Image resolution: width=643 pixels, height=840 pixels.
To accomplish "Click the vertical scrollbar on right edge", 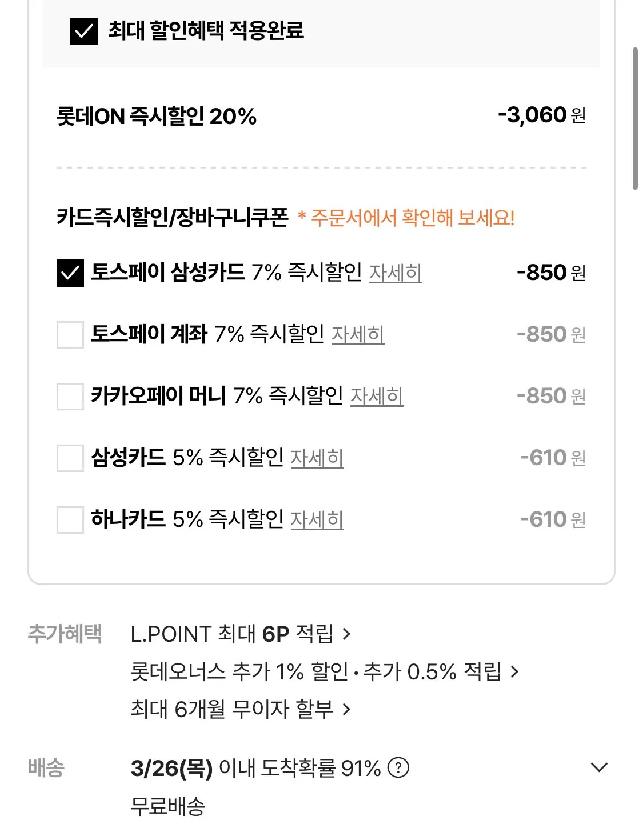I will tap(635, 119).
